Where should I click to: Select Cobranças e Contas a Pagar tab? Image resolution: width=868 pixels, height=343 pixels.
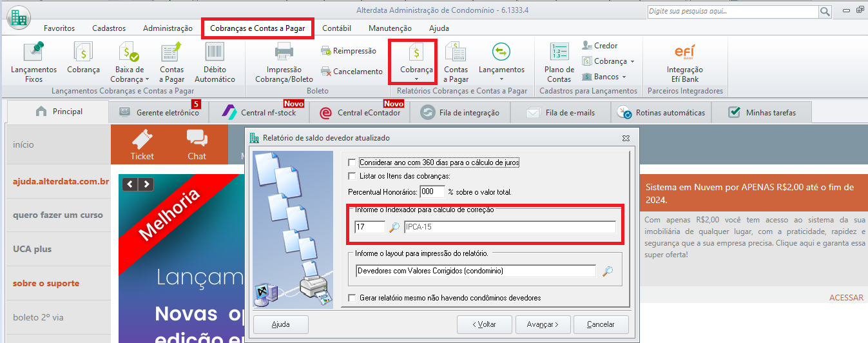258,28
